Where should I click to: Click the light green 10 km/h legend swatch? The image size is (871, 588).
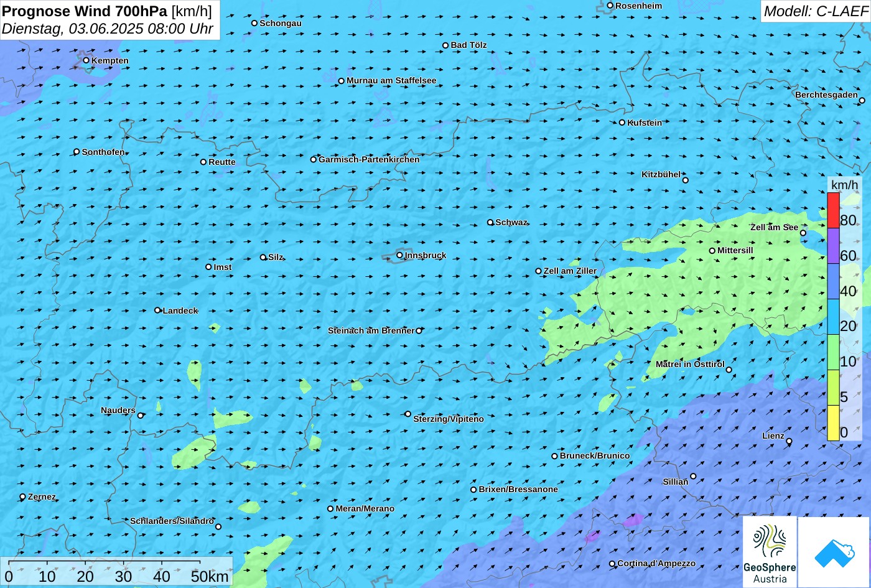(833, 352)
